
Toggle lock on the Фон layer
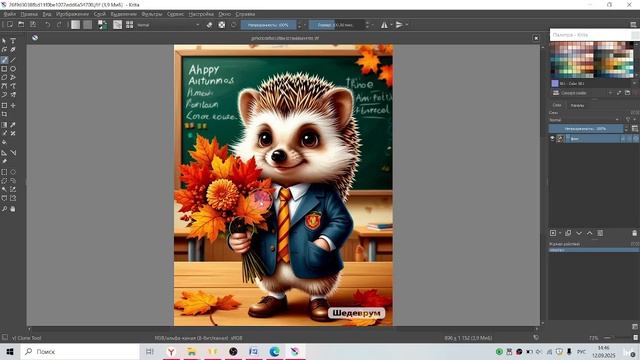coord(623,139)
